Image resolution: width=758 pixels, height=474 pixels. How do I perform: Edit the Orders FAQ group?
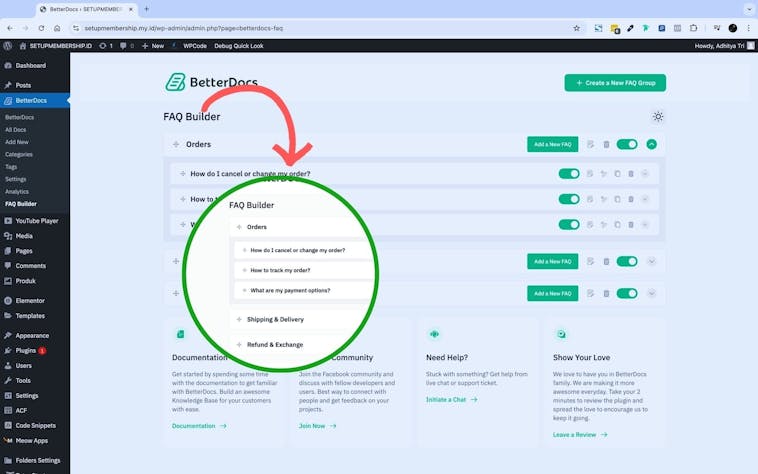coord(591,145)
